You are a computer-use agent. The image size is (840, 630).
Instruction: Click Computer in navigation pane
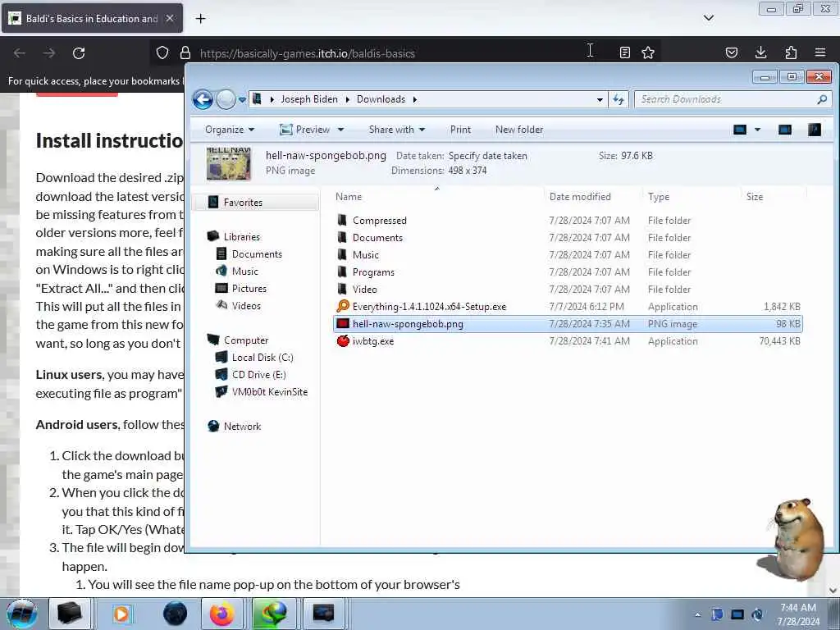246,340
